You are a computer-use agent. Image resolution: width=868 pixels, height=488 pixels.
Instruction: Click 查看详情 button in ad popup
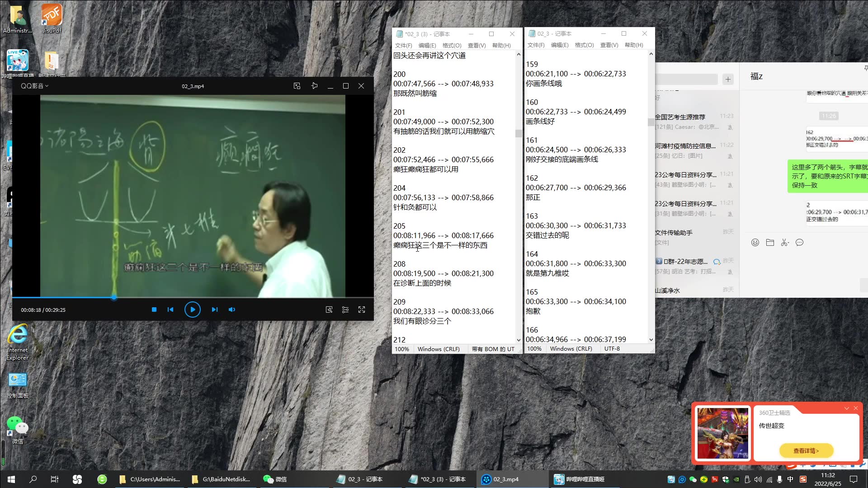point(806,450)
